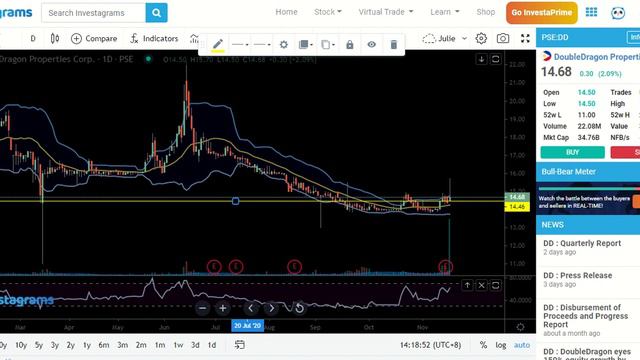Select the horizontal line anchor handle
This screenshot has height=360, width=640.
236,201
